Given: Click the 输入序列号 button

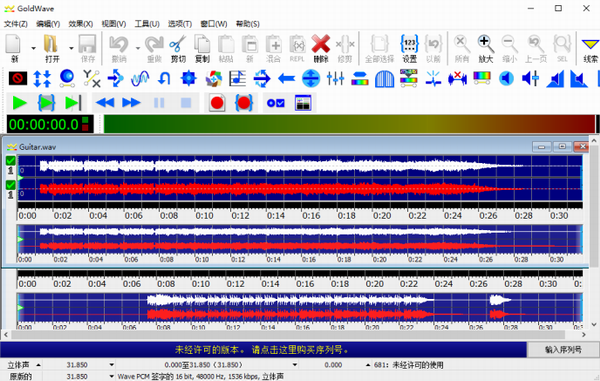Looking at the screenshot, I should [x=563, y=350].
